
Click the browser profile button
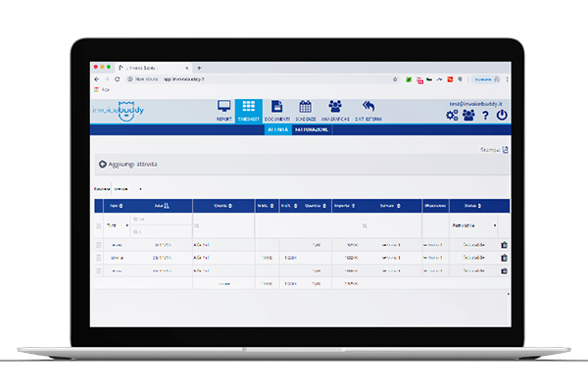point(486,79)
